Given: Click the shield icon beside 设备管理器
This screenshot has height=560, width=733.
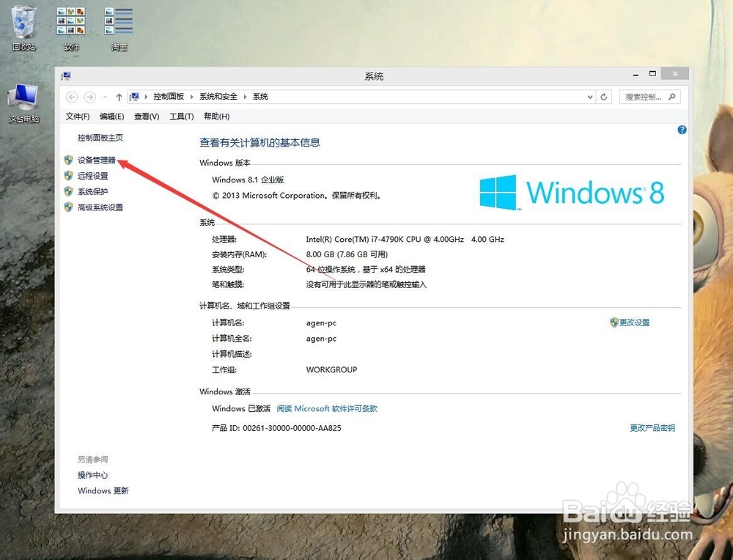Looking at the screenshot, I should 69,160.
